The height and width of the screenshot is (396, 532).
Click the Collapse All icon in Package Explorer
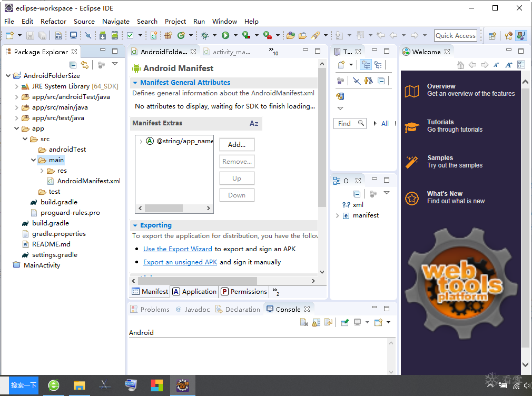(73, 64)
